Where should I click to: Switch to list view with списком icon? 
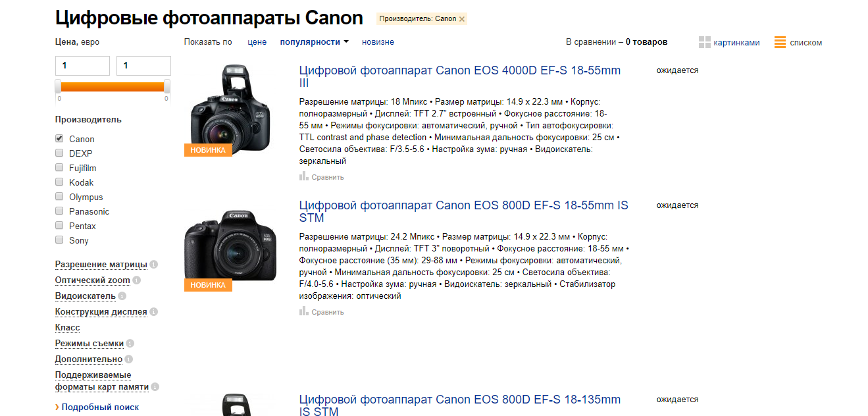(780, 42)
